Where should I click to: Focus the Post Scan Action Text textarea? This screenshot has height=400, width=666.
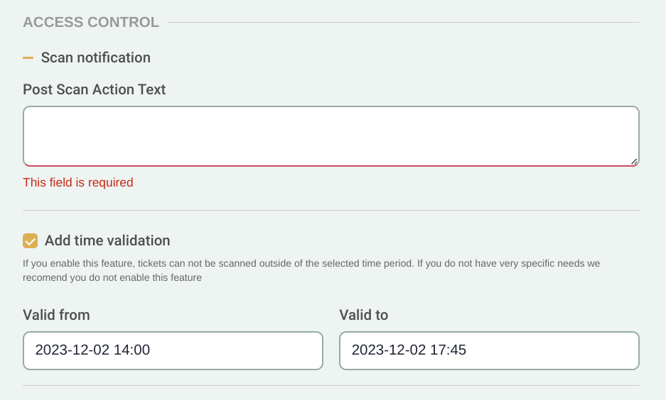point(330,136)
